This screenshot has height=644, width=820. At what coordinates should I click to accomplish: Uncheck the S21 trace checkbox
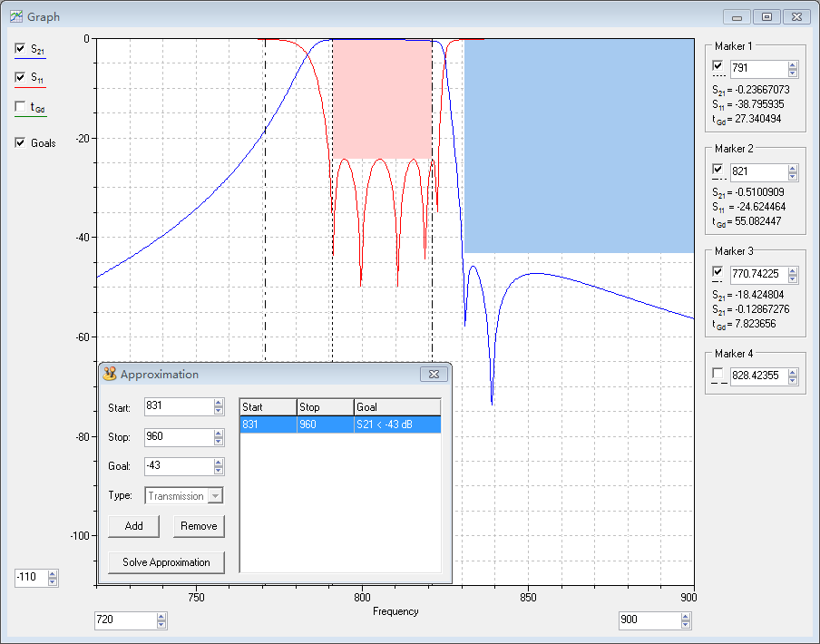click(x=21, y=48)
